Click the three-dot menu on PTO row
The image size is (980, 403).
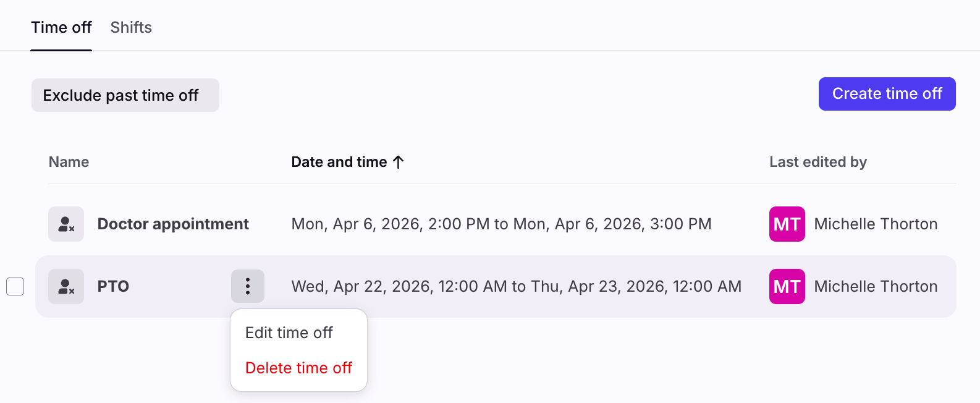point(248,286)
